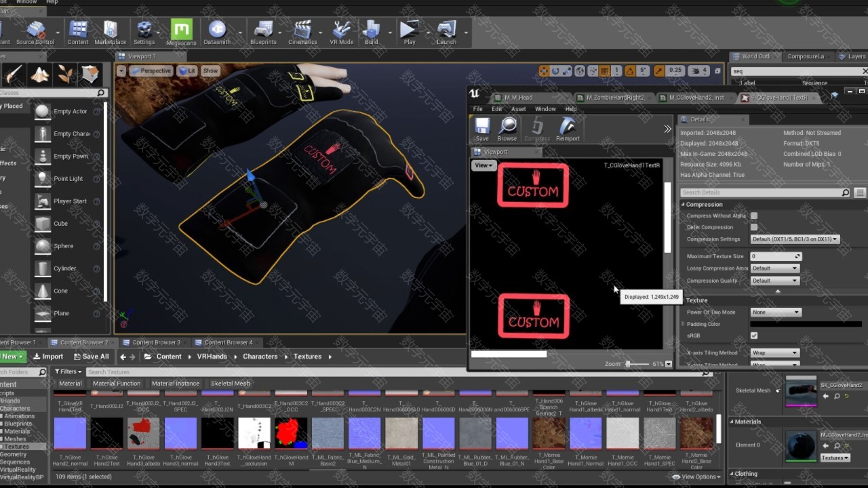
Task: Click the Blueprints toolbar icon
Action: coord(263,32)
